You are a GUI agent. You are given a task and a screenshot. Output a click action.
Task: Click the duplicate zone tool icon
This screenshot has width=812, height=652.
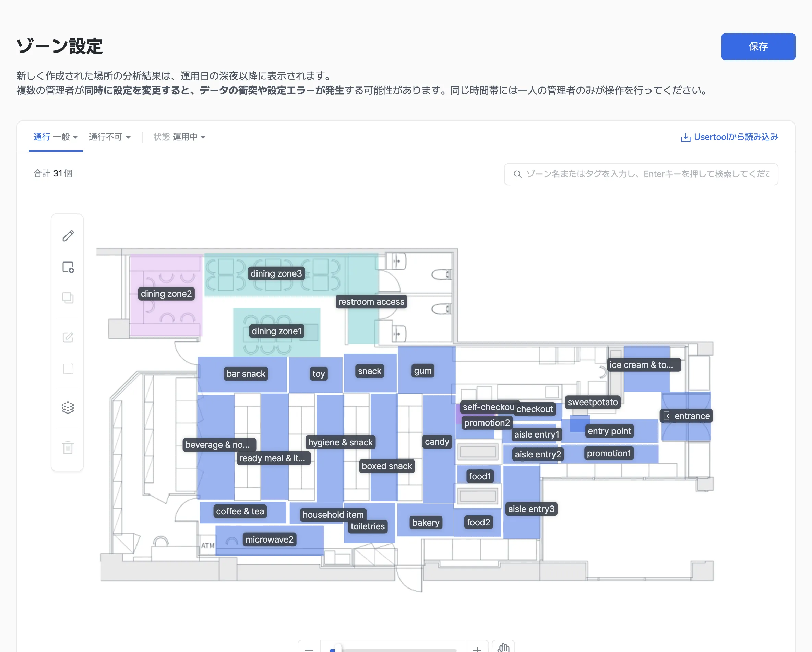pos(68,298)
